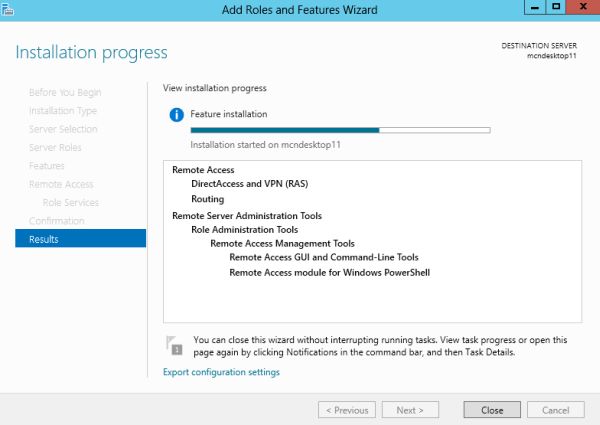600x425 pixels.
Task: Click the blue Feature installation info icon
Action: tap(176, 114)
